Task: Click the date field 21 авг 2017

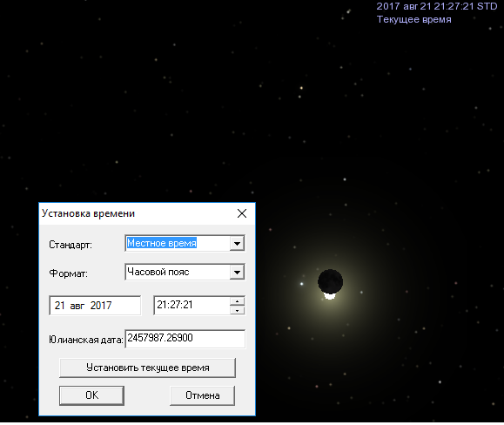Action: tap(95, 306)
